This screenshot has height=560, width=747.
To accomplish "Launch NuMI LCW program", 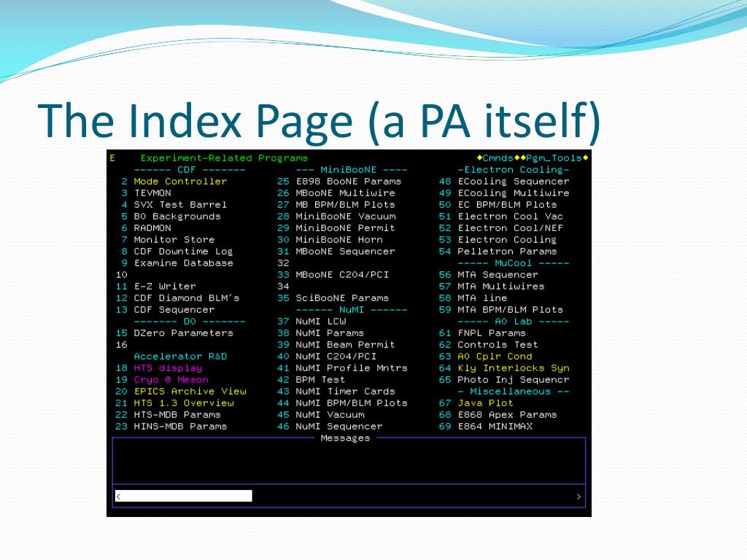I will pyautogui.click(x=321, y=321).
